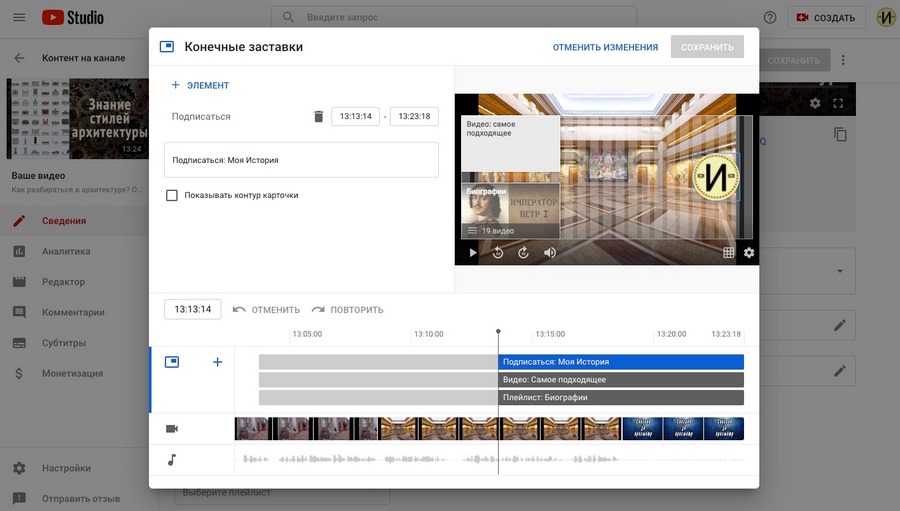Edit end time field 13:23:18
Screen dimensions: 900x511
[414, 117]
